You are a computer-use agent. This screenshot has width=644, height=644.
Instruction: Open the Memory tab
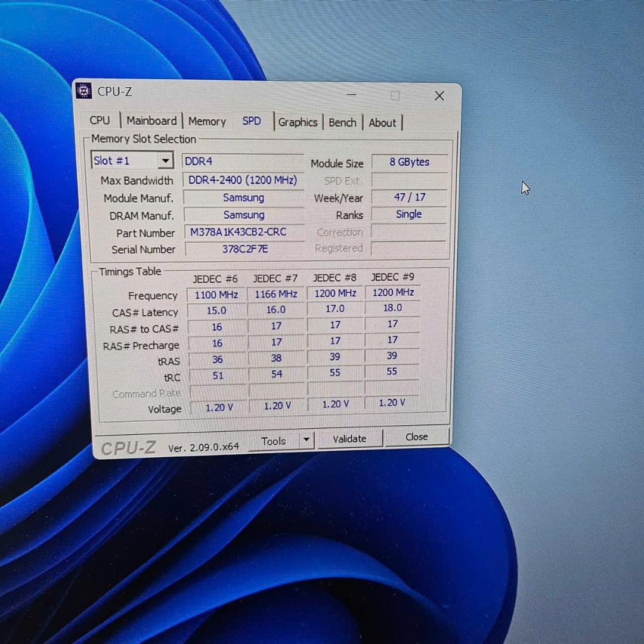tap(207, 122)
